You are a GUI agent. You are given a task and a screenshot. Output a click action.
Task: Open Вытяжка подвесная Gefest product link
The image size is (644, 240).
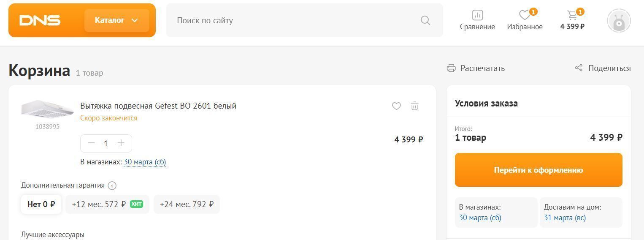pyautogui.click(x=158, y=106)
